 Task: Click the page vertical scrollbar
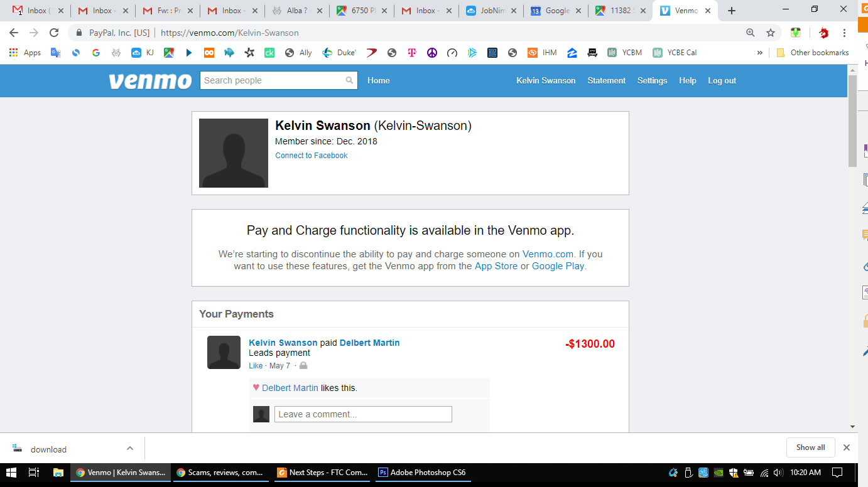pyautogui.click(x=853, y=120)
